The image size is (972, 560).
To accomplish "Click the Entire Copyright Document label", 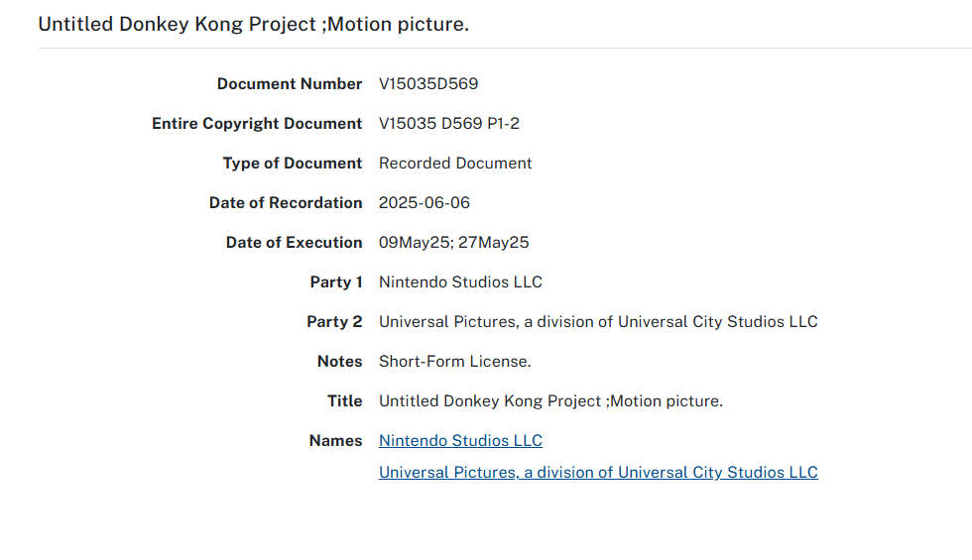I will (x=257, y=124).
